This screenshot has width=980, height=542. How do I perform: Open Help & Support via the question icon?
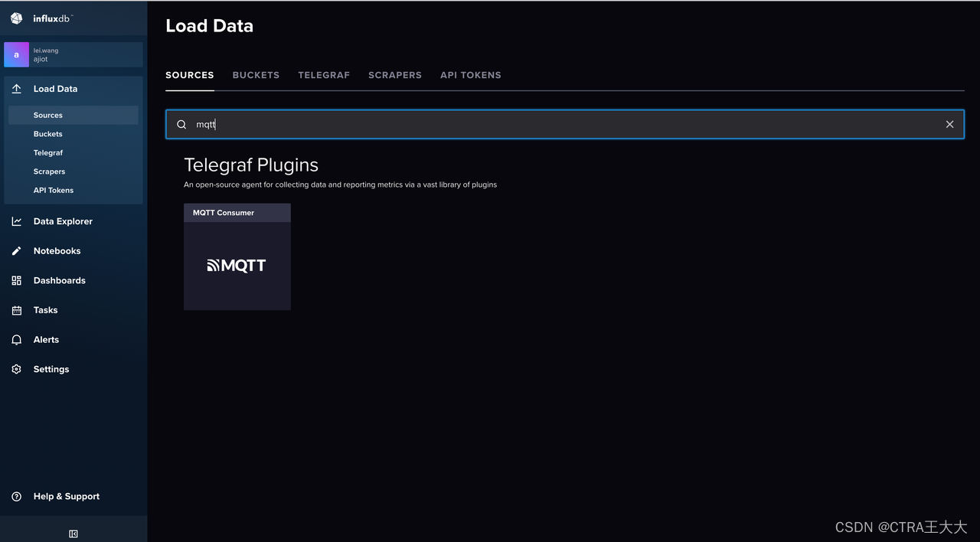16,496
